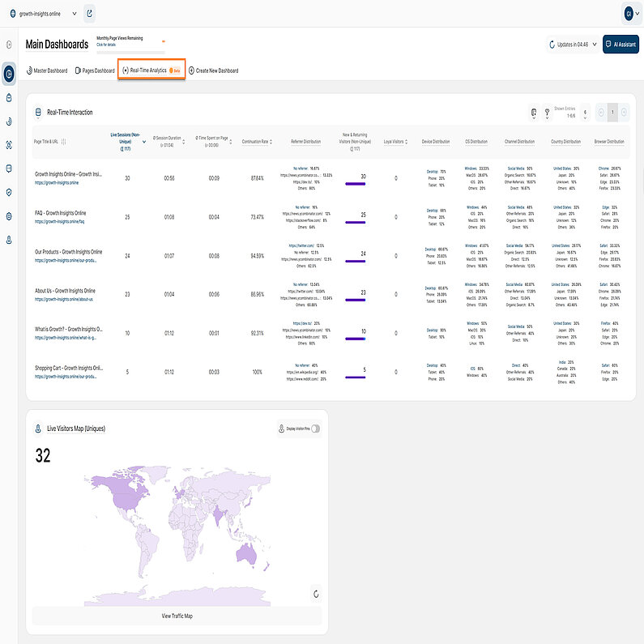Click the Monthly Page Views Remaining progress bar

130,53
